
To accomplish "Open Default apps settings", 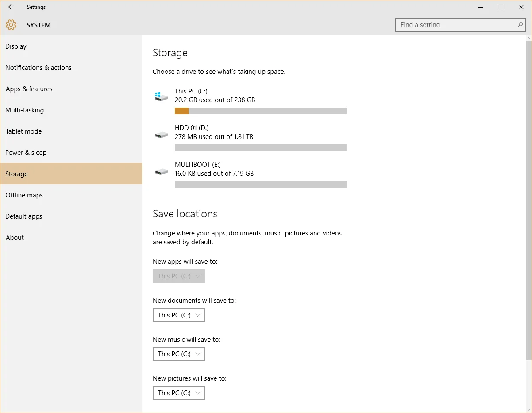I will point(71,216).
